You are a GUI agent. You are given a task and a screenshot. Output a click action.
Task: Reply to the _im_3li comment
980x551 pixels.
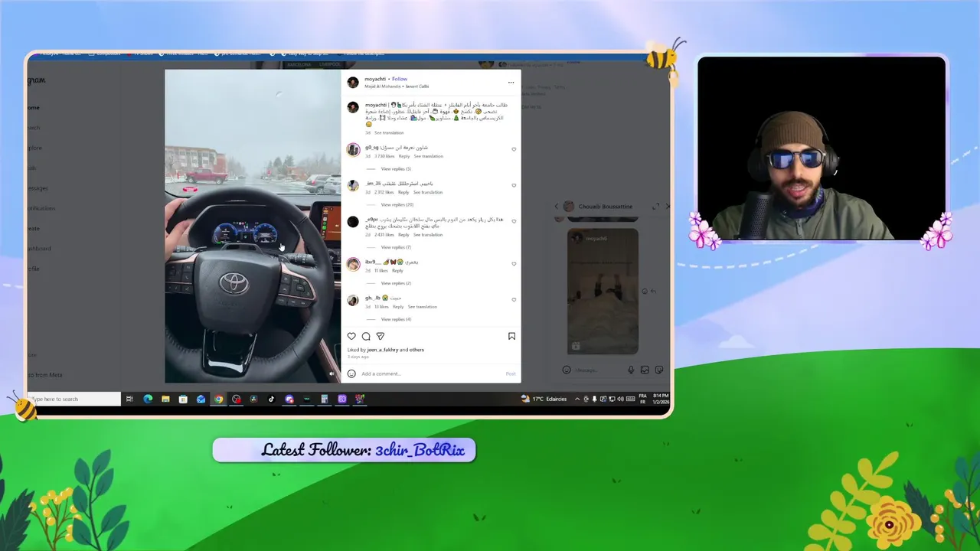pyautogui.click(x=403, y=192)
